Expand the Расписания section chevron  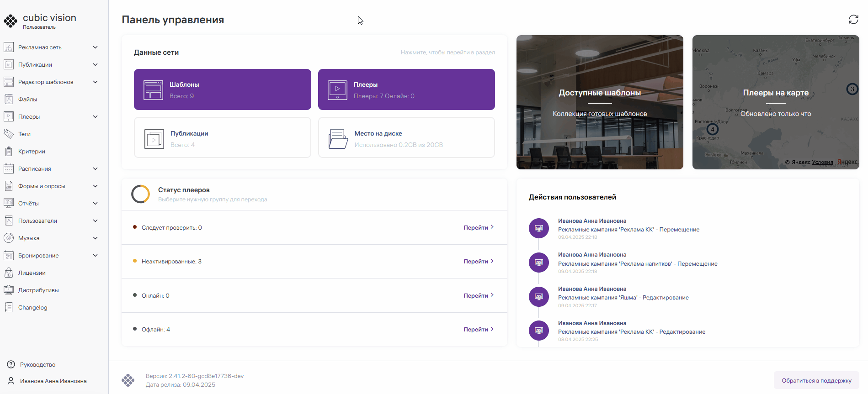pyautogui.click(x=95, y=168)
